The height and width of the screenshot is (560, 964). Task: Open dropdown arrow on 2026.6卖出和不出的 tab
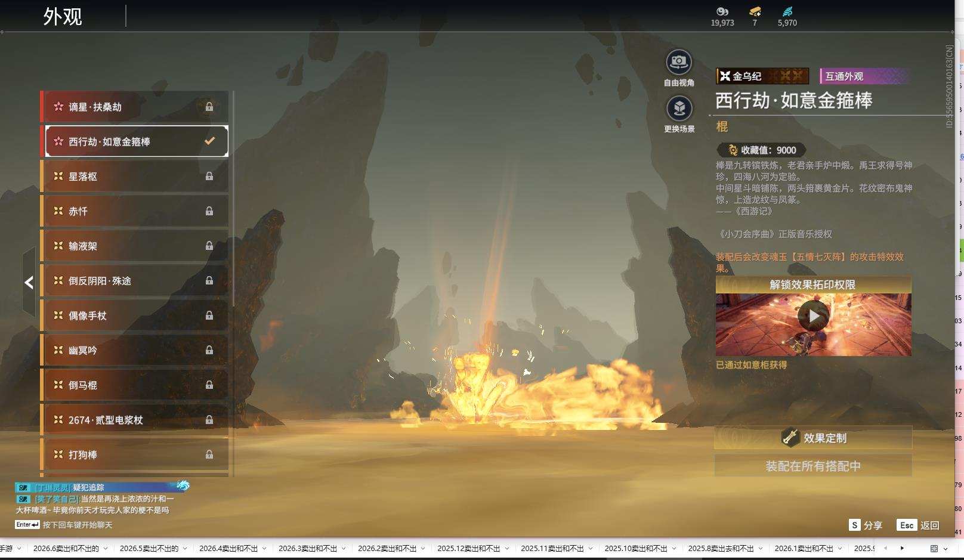[x=106, y=549]
